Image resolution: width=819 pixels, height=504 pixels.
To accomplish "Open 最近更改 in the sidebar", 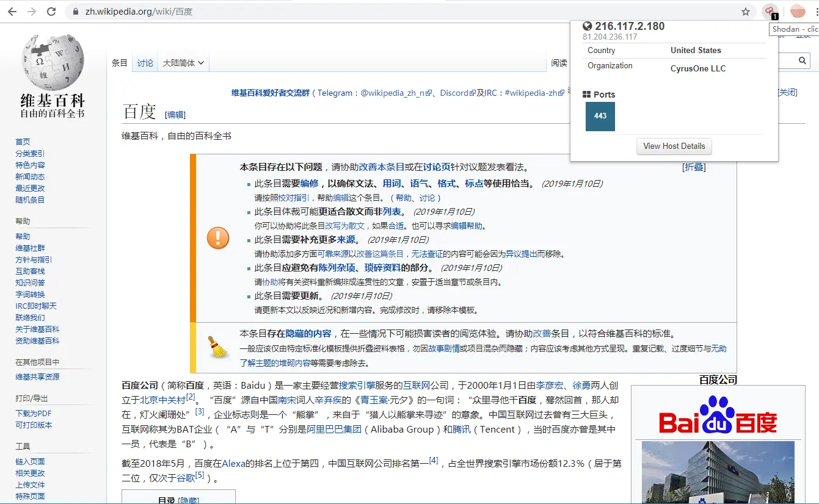I will (x=30, y=188).
